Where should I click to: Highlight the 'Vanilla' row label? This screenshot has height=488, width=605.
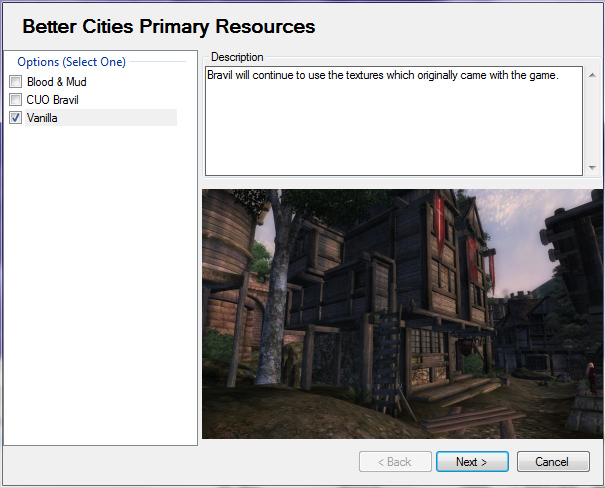coord(44,118)
